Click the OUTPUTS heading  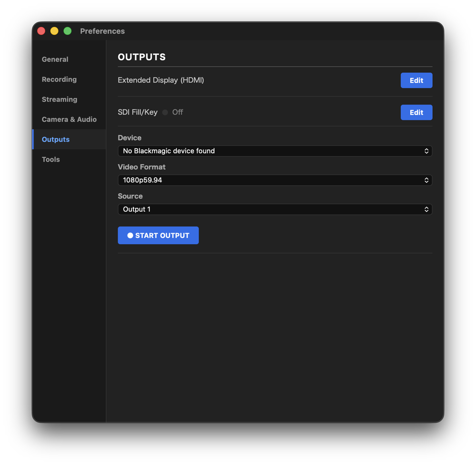tap(142, 57)
